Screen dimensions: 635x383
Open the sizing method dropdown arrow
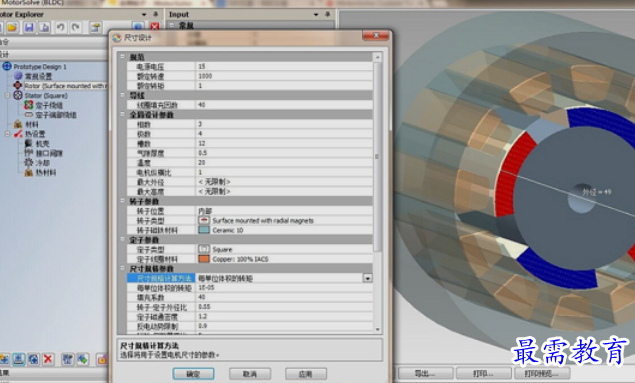tap(367, 278)
